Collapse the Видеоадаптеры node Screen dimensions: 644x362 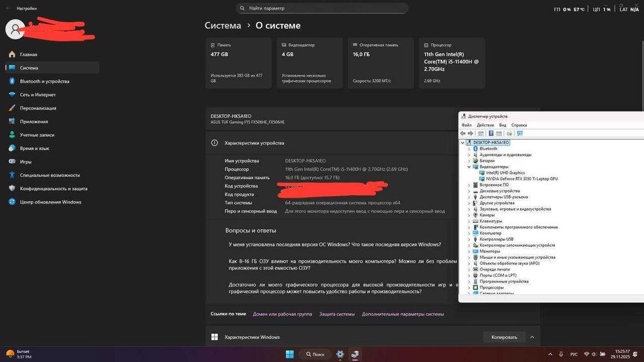pyautogui.click(x=469, y=167)
